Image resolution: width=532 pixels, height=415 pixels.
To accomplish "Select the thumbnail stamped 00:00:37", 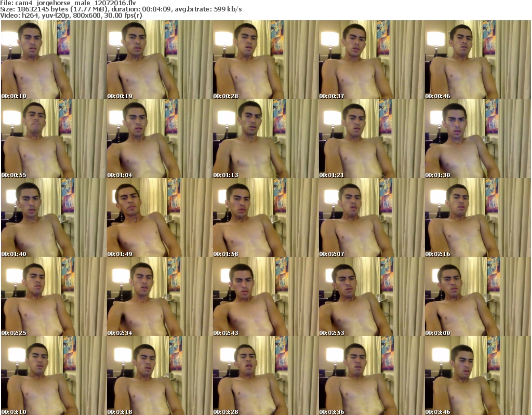I will 371,60.
